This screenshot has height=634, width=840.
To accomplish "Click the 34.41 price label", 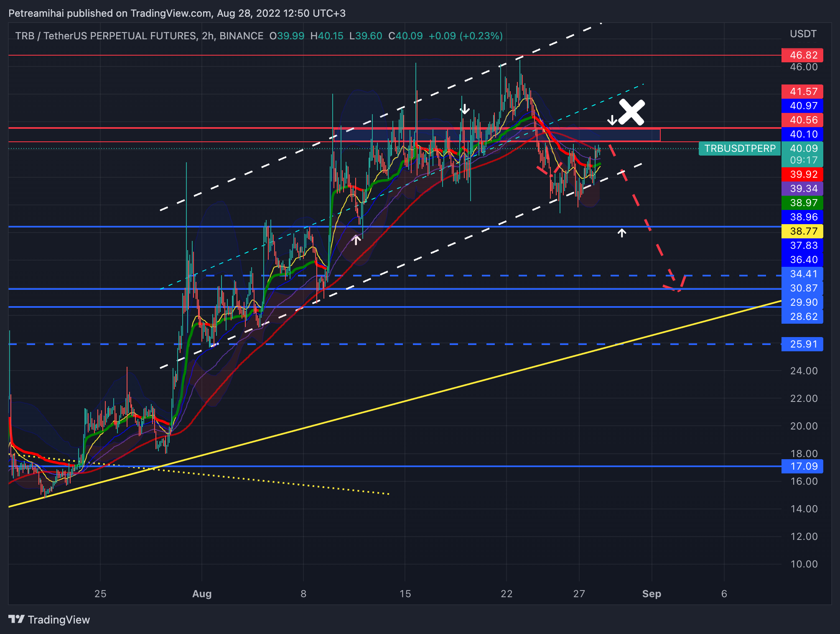I will click(x=802, y=274).
